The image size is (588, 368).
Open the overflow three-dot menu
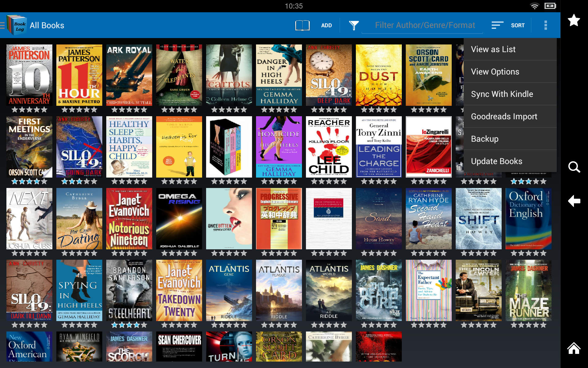[x=545, y=25]
